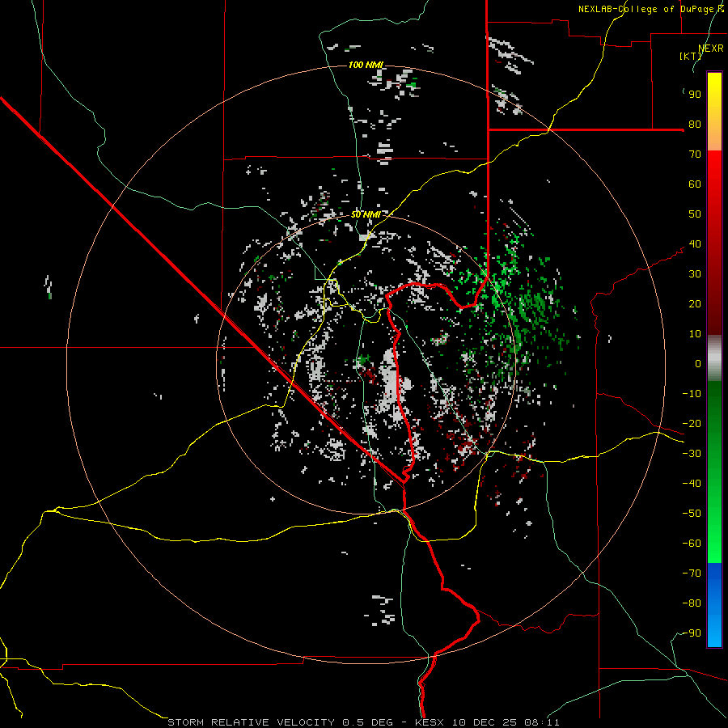
Task: Click the -50 value on the velocity scale
Action: (x=692, y=514)
